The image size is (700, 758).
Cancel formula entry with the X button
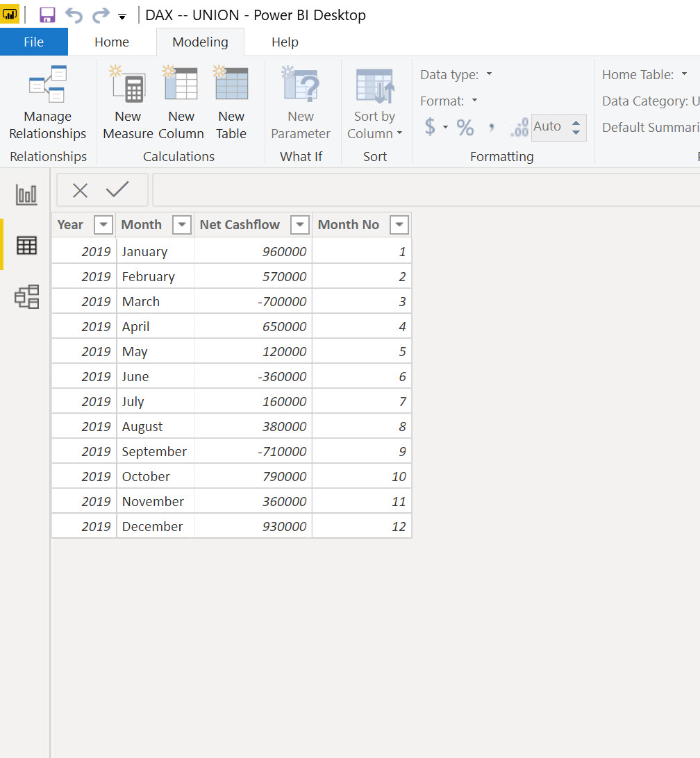pyautogui.click(x=80, y=189)
